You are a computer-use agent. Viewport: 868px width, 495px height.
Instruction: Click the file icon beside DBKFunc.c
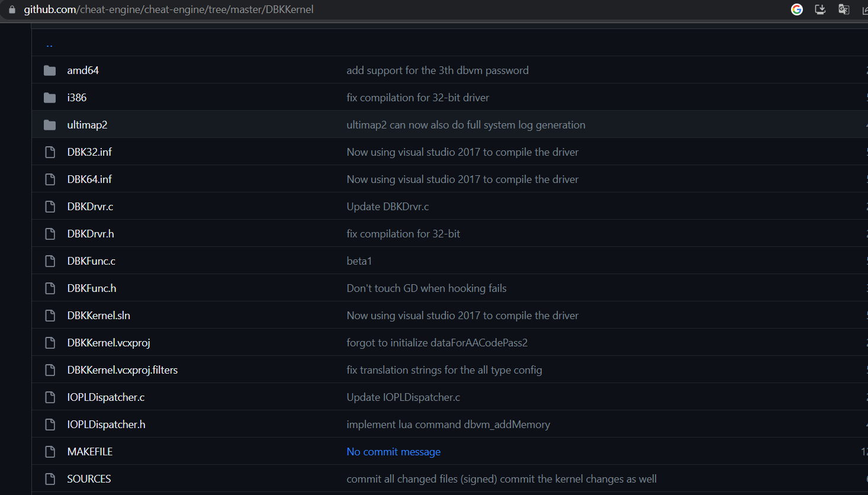[x=50, y=261]
